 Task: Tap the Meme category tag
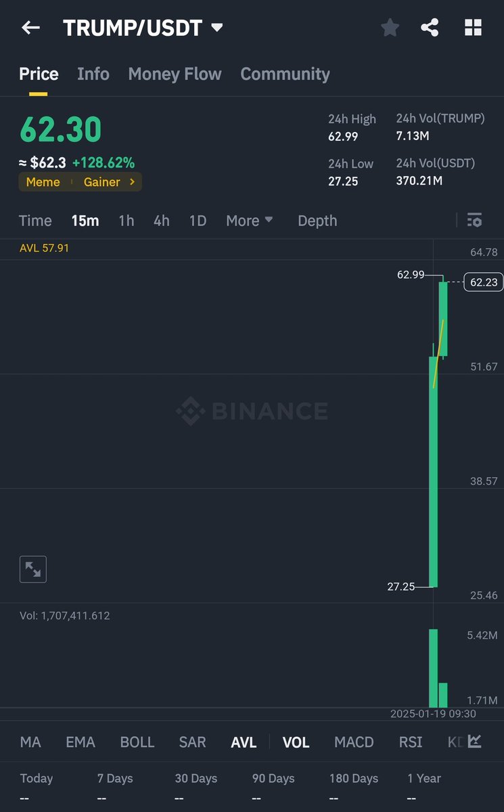click(x=43, y=182)
